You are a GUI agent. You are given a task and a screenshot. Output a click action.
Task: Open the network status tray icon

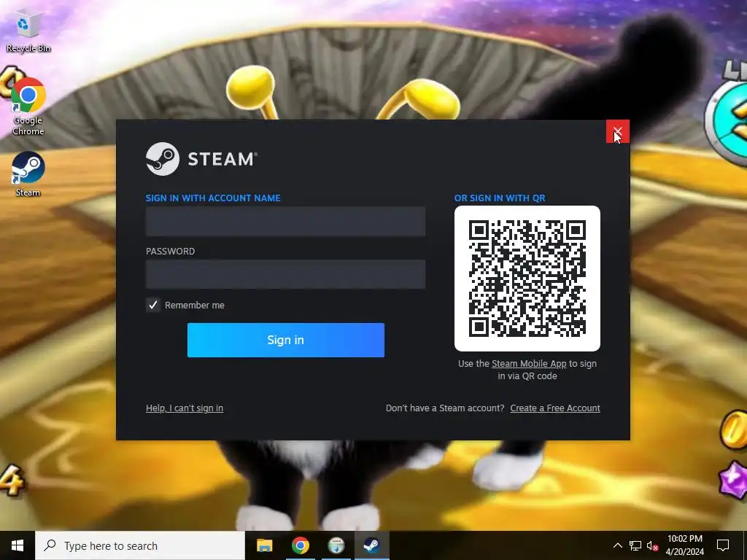pos(635,545)
